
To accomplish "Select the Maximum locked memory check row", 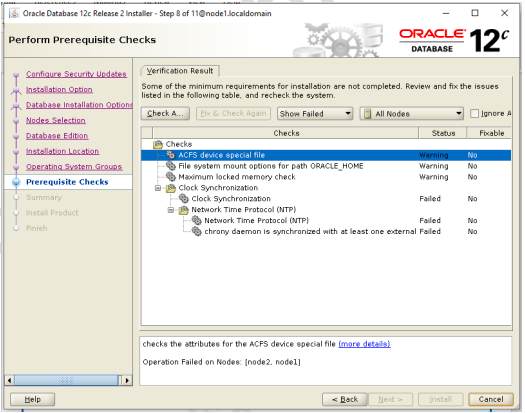I will coord(326,177).
